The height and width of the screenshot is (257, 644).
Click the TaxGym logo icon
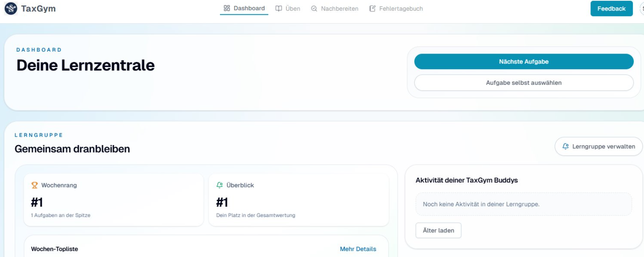click(11, 8)
